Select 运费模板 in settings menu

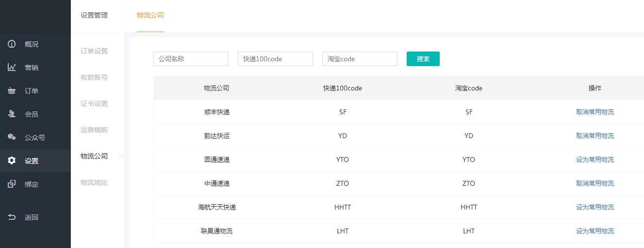[94, 130]
